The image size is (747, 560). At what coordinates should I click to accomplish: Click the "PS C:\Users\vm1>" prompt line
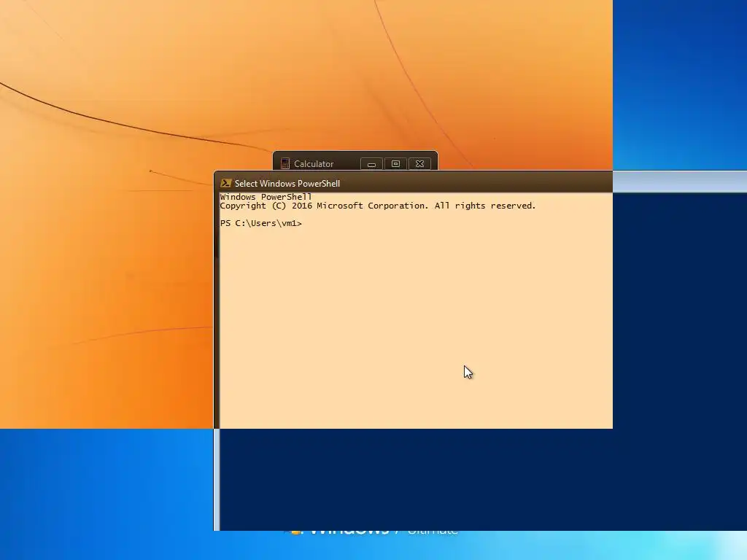click(x=261, y=223)
